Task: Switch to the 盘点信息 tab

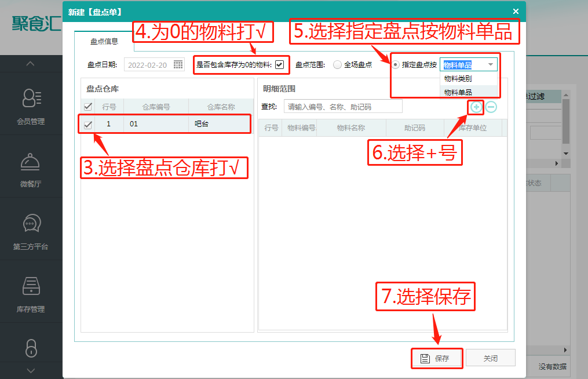Action: 104,41
